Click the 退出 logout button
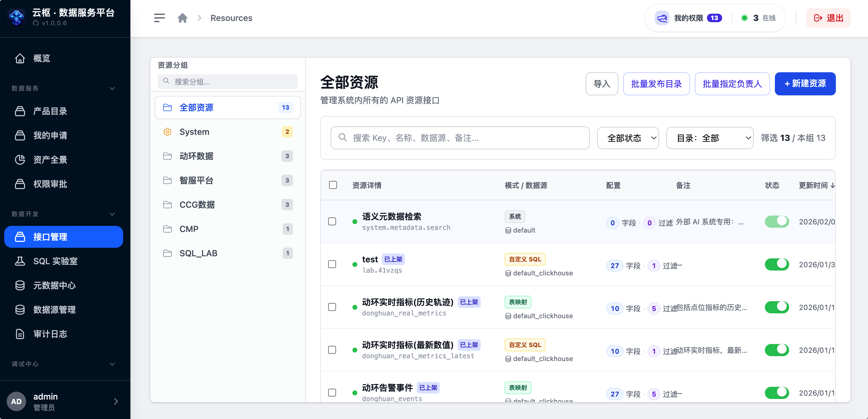 click(829, 18)
